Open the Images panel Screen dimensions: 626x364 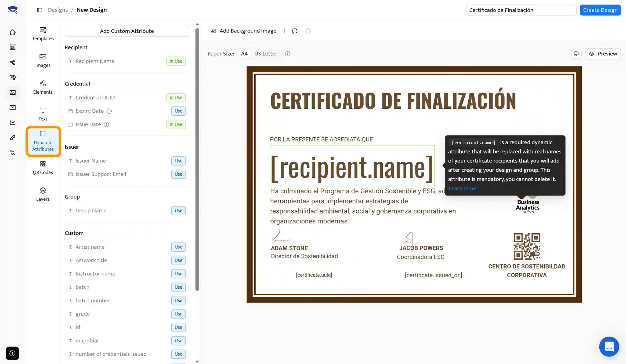pyautogui.click(x=43, y=61)
